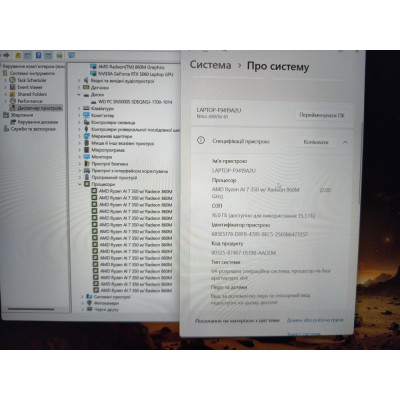Click the AMD Radeon(TM) 860M Graphics label
400x400 pixels.
(131, 67)
